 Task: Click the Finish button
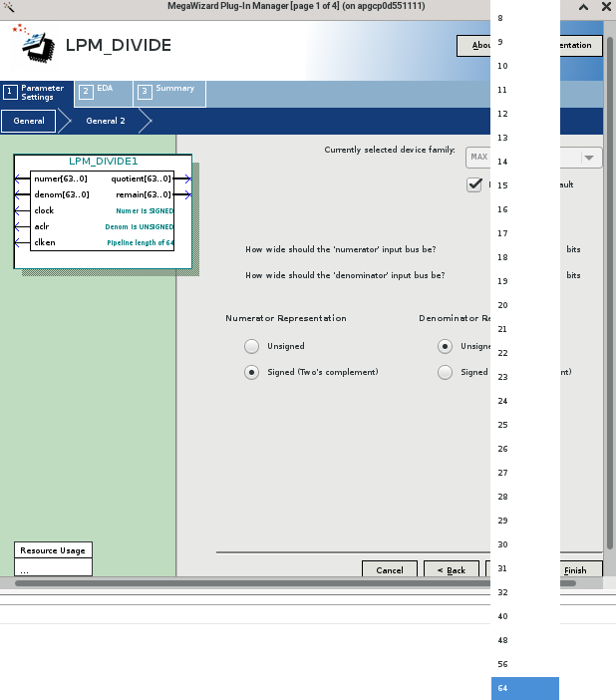[x=581, y=570]
